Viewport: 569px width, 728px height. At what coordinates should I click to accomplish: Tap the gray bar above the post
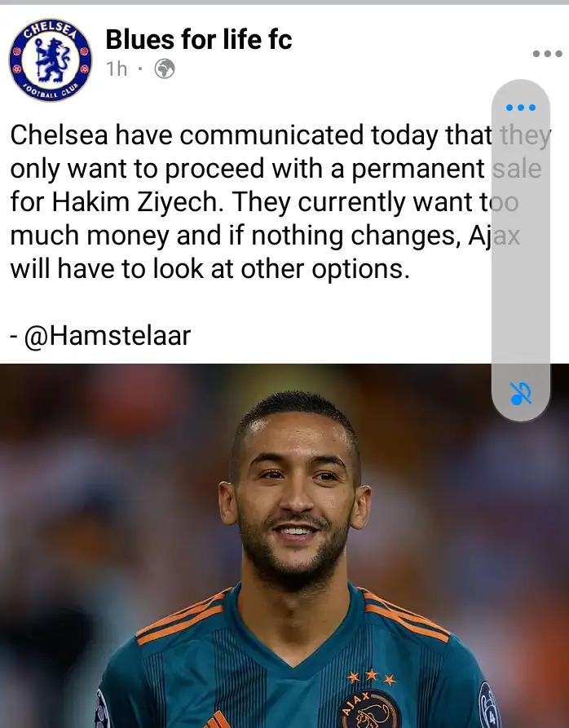[284, 2]
